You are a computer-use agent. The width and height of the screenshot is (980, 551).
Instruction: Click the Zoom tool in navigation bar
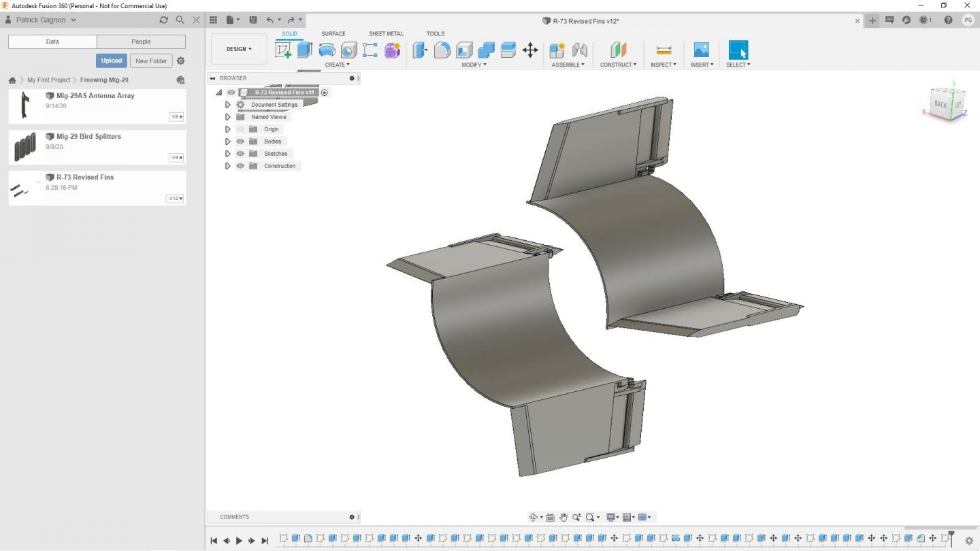tap(576, 517)
